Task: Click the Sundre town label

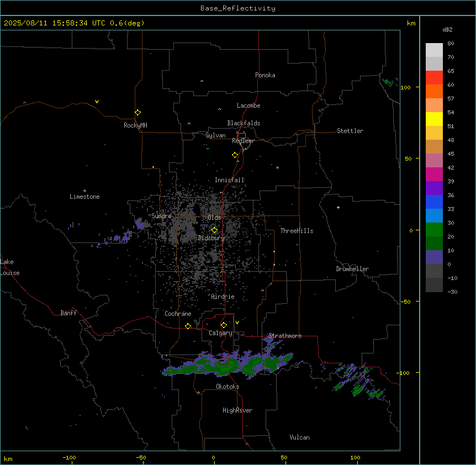Action: 161,216
